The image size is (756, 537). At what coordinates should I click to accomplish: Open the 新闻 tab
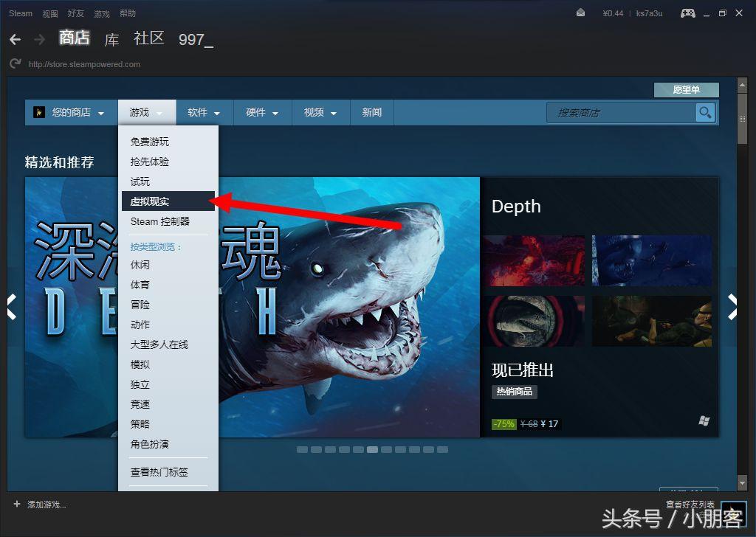[372, 113]
